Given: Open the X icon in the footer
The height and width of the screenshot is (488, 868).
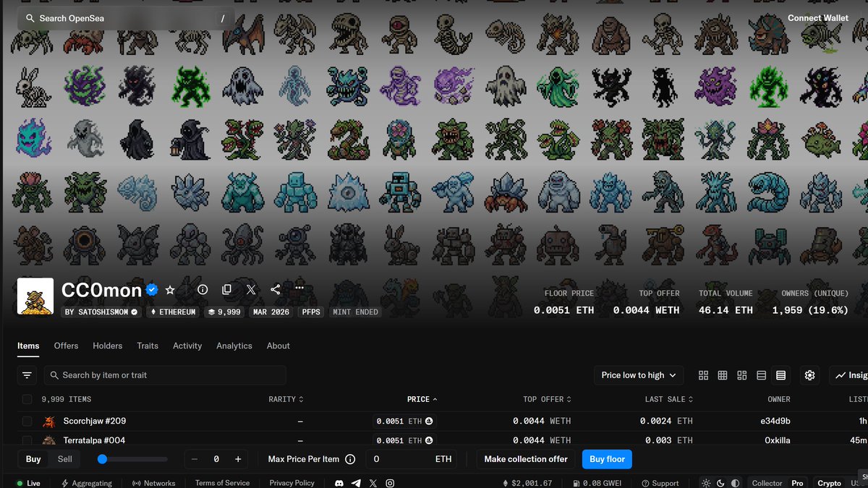Looking at the screenshot, I should 373,483.
